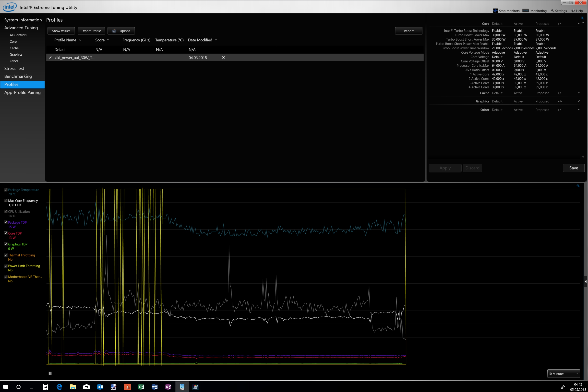The height and width of the screenshot is (392, 588).
Task: Sort profiles by Score
Action: tap(102, 40)
